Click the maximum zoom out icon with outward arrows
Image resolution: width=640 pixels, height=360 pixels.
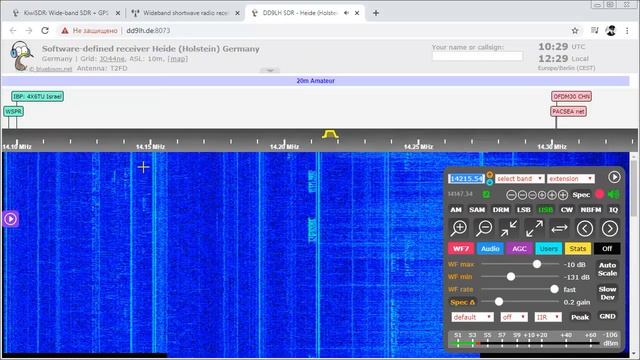click(x=534, y=228)
